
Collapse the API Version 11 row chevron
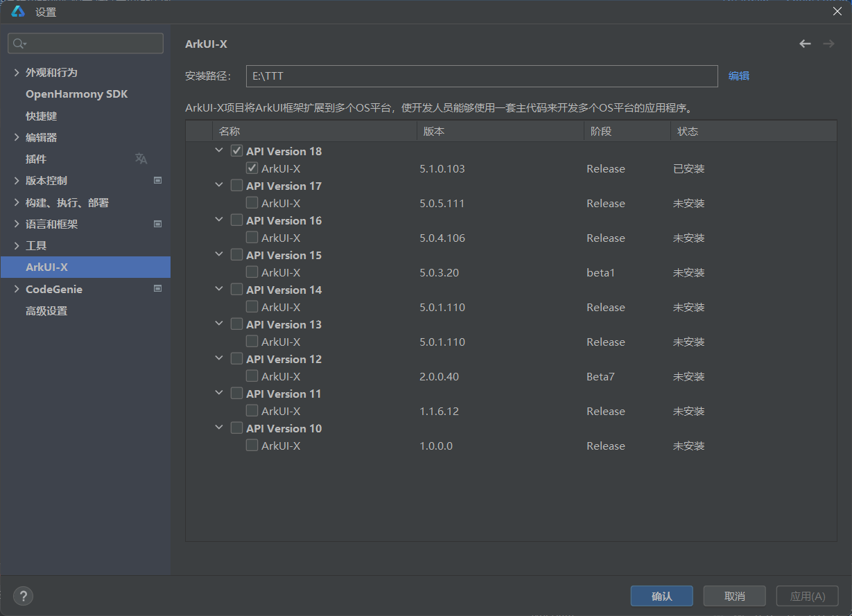point(219,393)
